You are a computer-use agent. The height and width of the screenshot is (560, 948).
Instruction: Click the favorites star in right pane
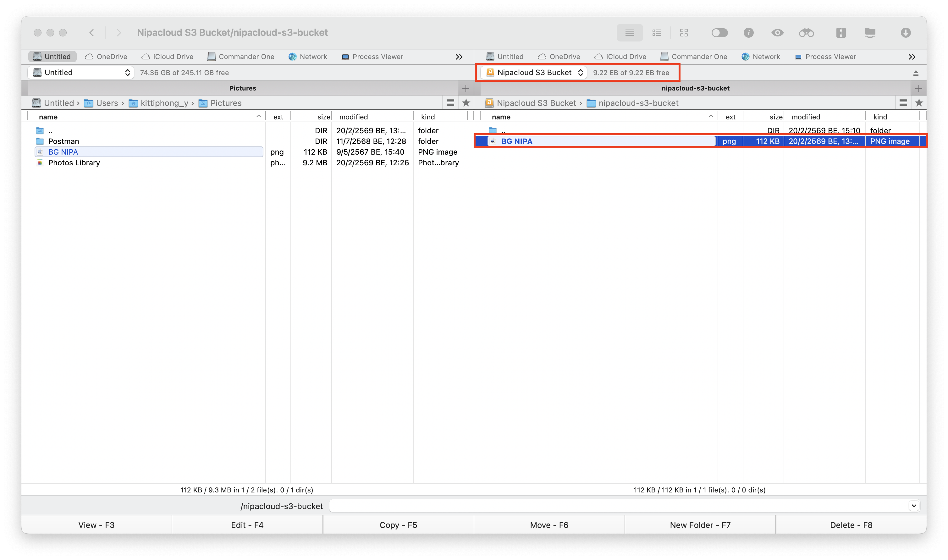(918, 103)
